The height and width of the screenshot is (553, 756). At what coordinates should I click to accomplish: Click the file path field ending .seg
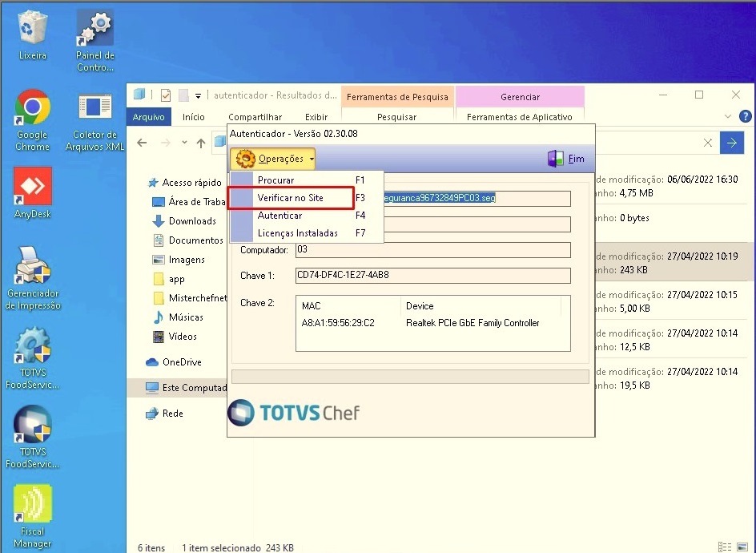tap(477, 198)
